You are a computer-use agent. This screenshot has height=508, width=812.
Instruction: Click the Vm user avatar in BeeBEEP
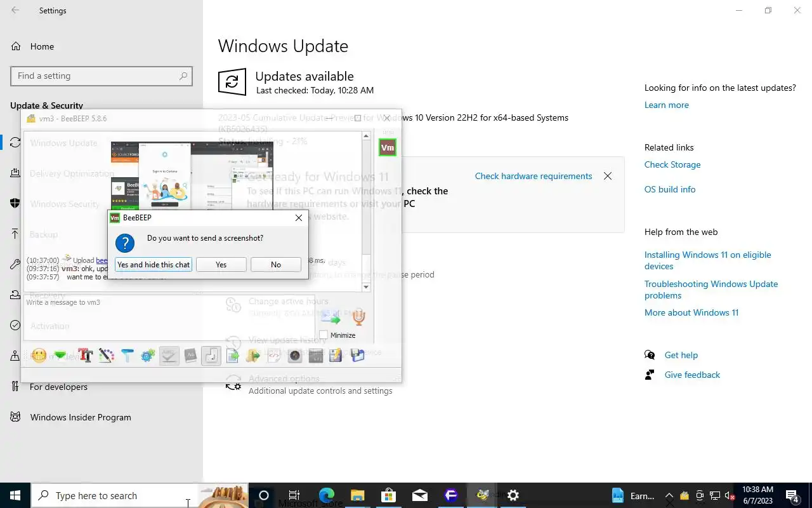click(x=387, y=147)
